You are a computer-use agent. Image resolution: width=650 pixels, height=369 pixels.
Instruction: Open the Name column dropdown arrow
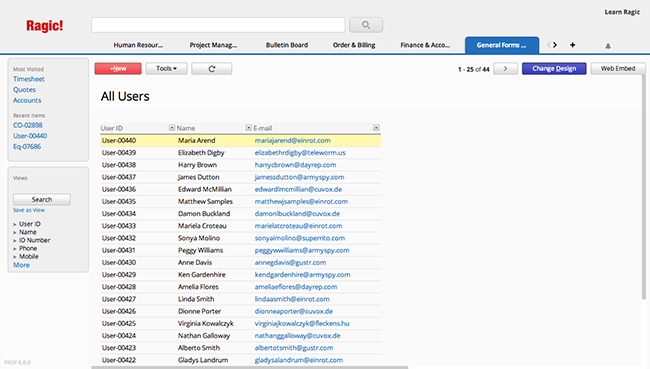pos(248,128)
